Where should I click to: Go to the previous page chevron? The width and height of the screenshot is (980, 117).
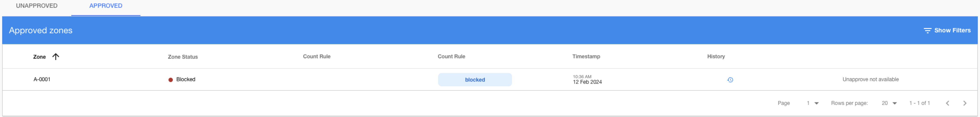click(x=947, y=103)
